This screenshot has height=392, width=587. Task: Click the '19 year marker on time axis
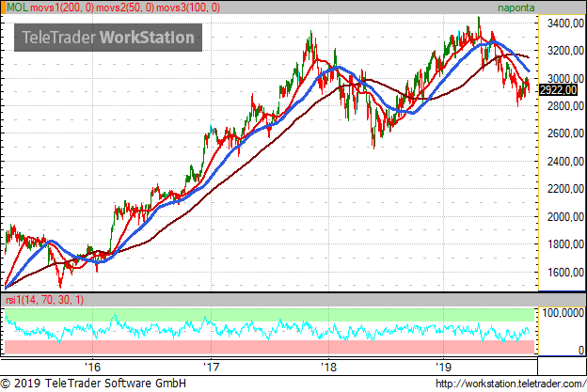tap(443, 367)
